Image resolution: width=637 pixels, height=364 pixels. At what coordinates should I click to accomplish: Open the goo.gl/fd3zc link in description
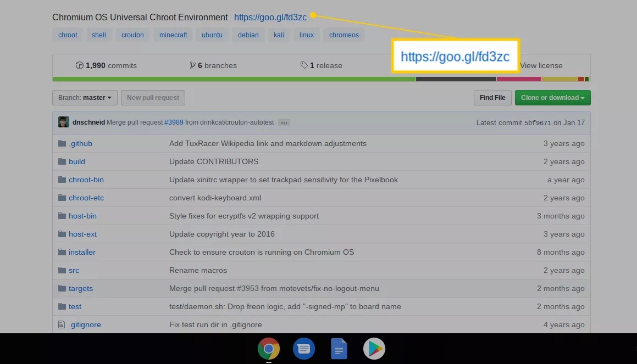click(x=270, y=18)
